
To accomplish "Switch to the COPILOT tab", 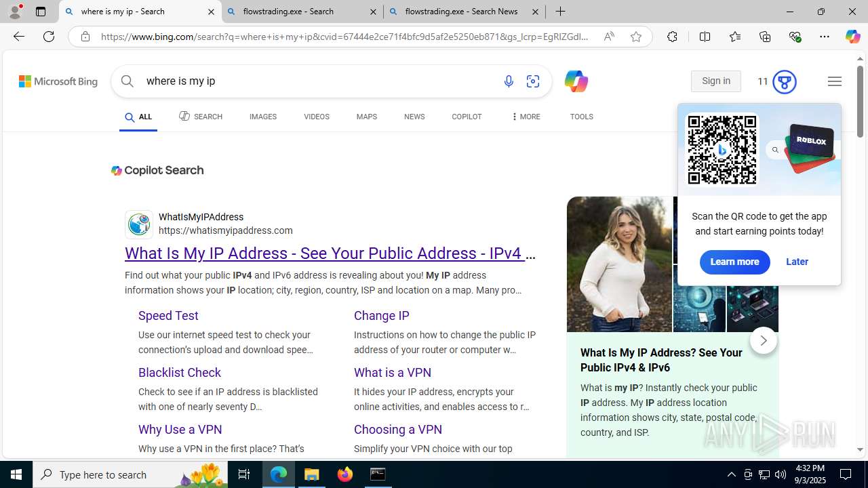I will point(467,117).
